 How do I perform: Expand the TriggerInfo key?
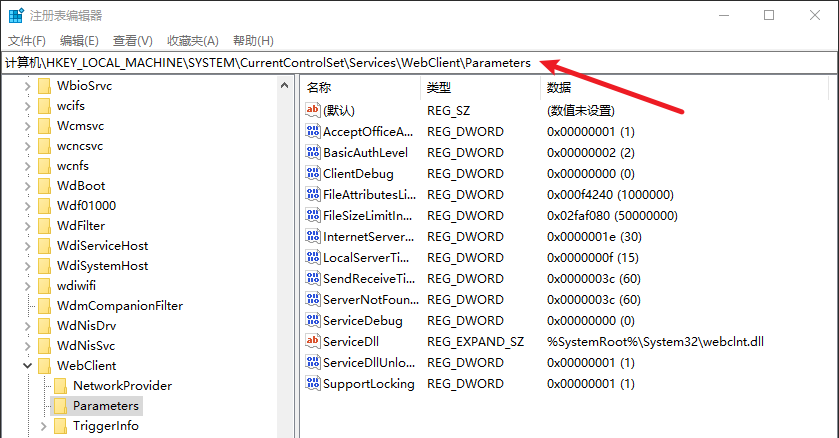point(43,426)
